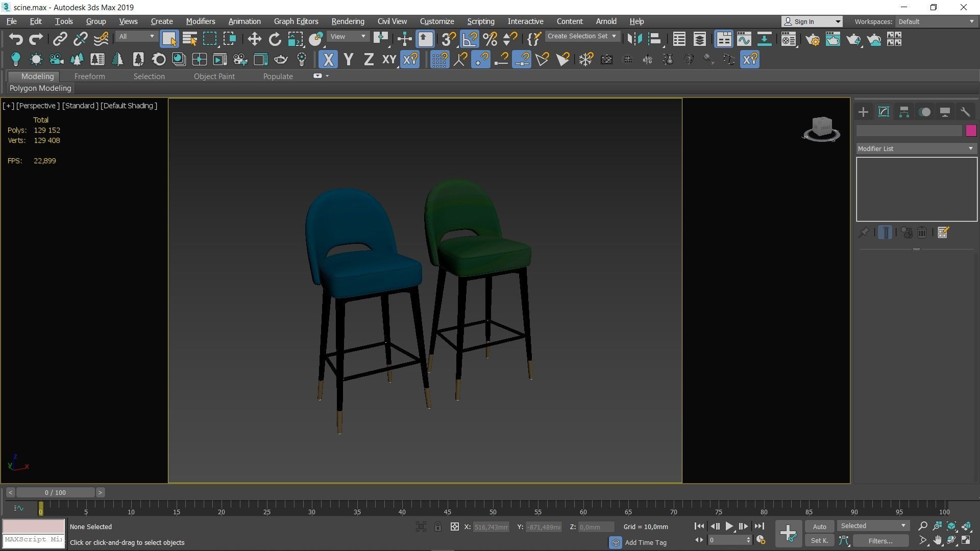Screen dimensions: 980x551
Task: Click the Polygon Modeling panel label
Action: tap(40, 88)
